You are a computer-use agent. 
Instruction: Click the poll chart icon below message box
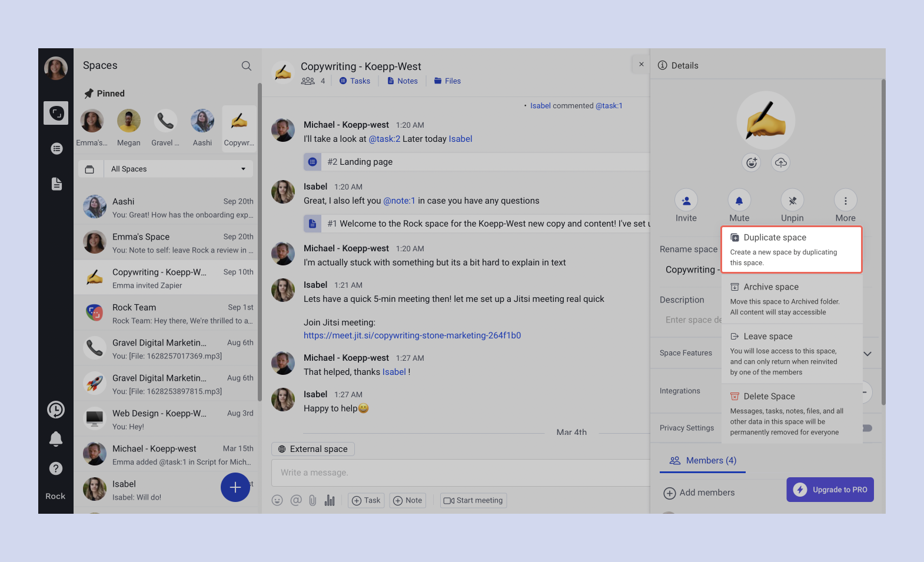tap(330, 500)
